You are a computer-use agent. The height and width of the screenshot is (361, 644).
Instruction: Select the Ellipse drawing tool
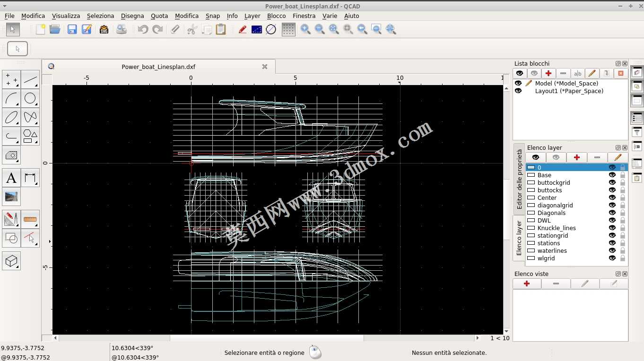click(11, 117)
